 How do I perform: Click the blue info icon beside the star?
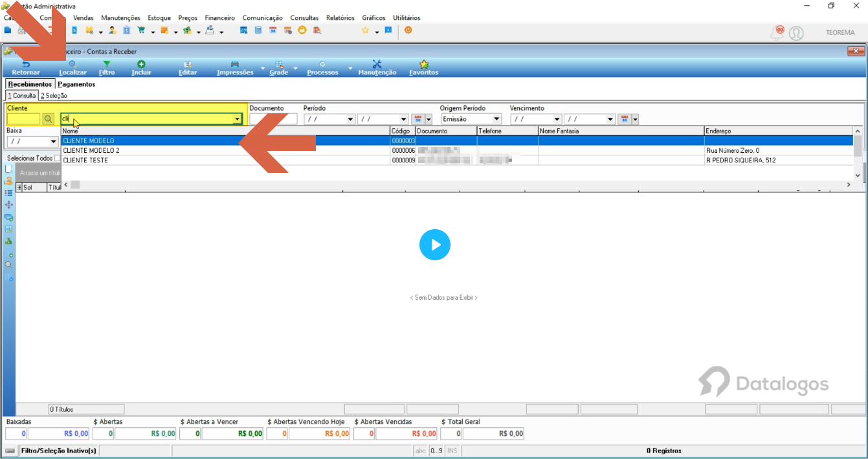[x=388, y=30]
